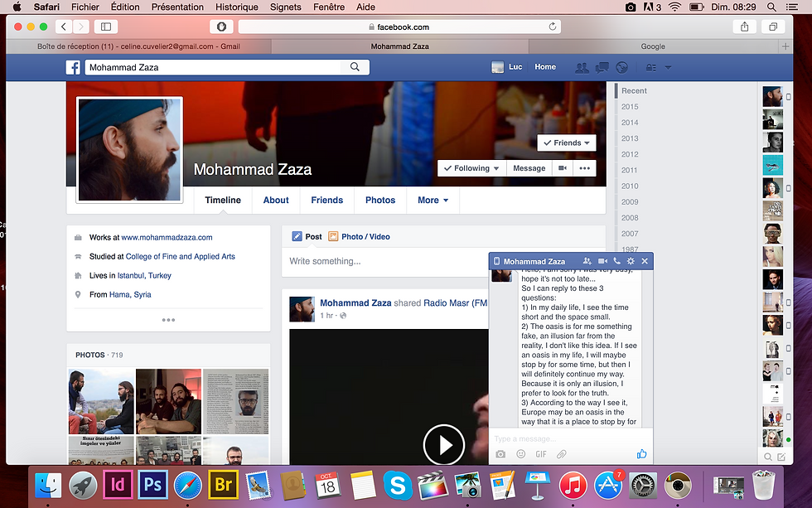The width and height of the screenshot is (812, 508).
Task: Jump to Recent in timeline list
Action: pos(634,90)
